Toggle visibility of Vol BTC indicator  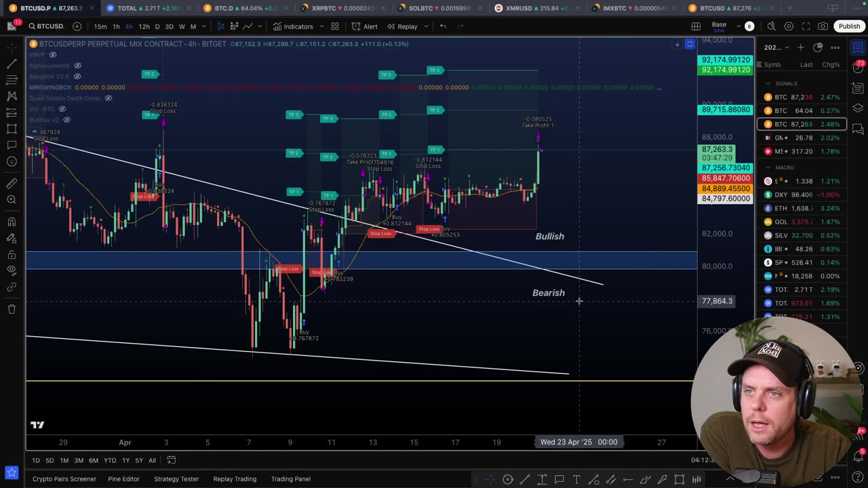tap(62, 109)
